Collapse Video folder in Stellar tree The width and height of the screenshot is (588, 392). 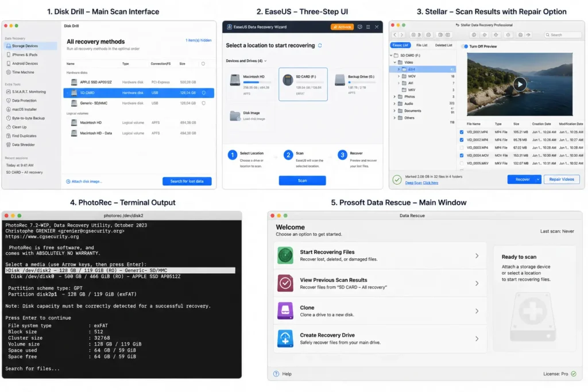[x=395, y=62]
